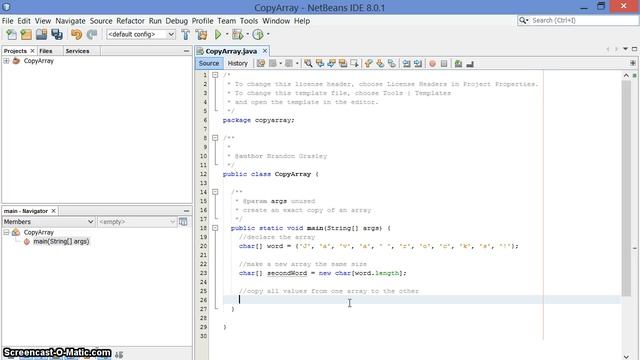Open the File menu
This screenshot has height=360, width=640.
tap(7, 21)
